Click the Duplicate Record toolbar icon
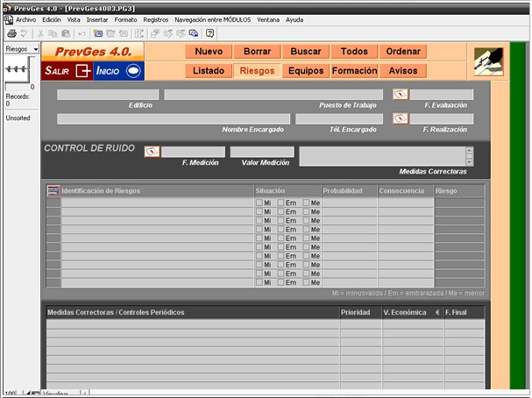Screen dimensions: 532x398 (110, 33)
